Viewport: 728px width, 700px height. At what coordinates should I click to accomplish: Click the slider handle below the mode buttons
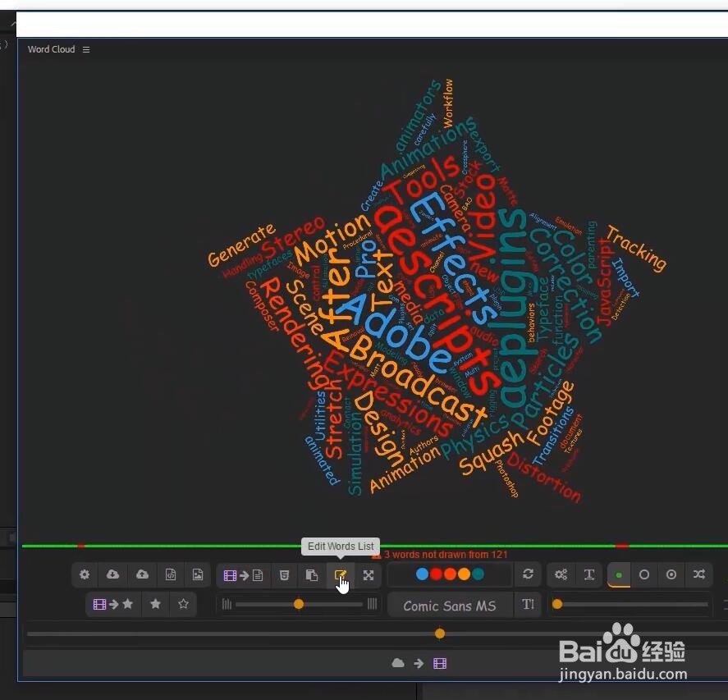click(557, 604)
